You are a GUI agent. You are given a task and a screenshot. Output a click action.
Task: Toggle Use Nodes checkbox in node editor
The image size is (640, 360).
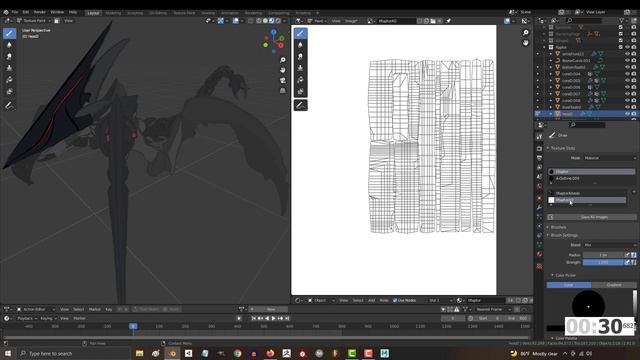click(395, 300)
